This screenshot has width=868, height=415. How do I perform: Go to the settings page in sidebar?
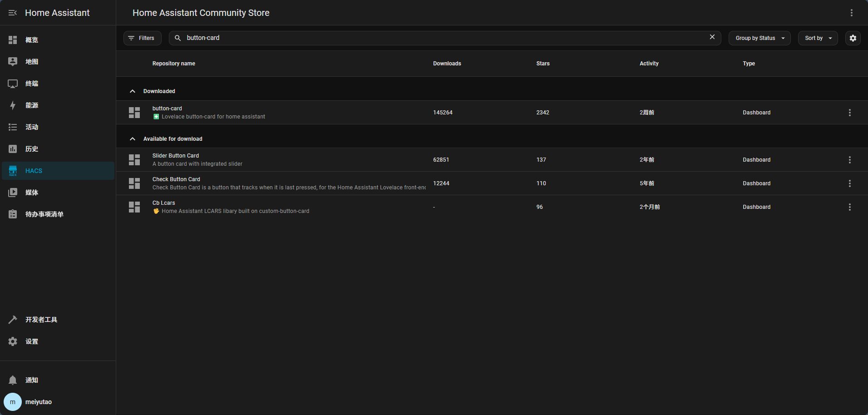click(31, 341)
